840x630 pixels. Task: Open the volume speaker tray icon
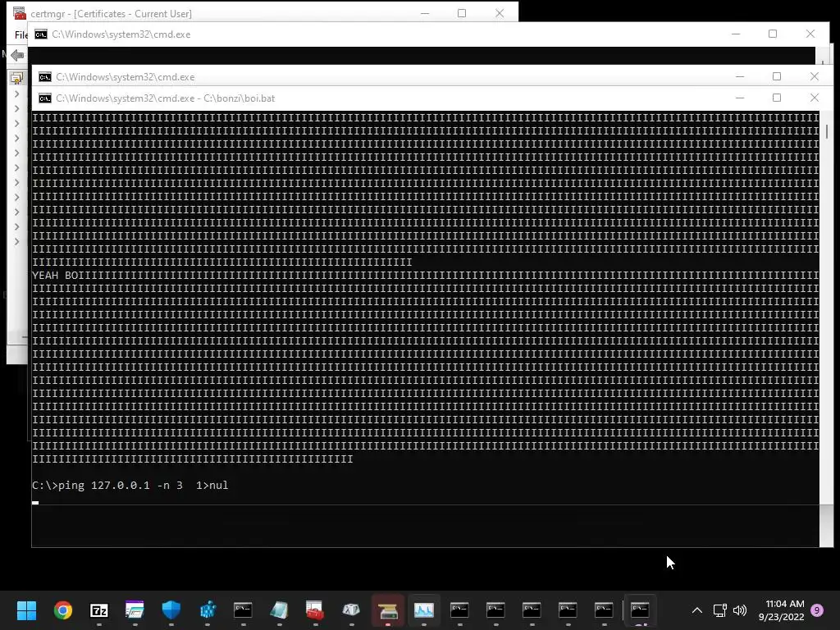point(740,610)
